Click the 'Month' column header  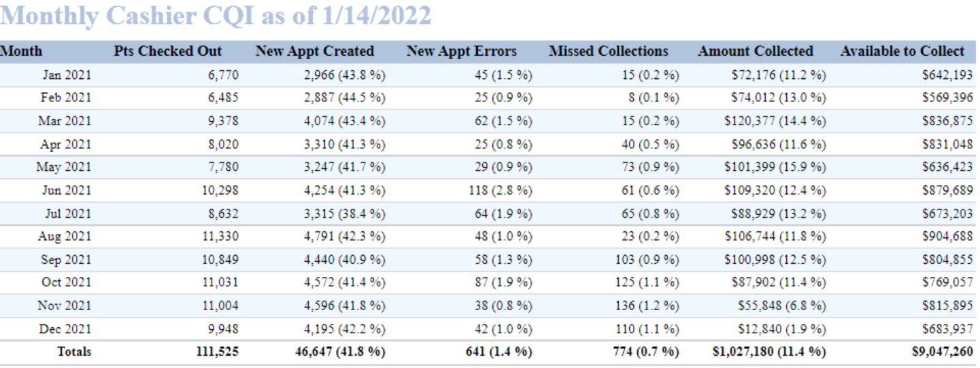point(22,51)
